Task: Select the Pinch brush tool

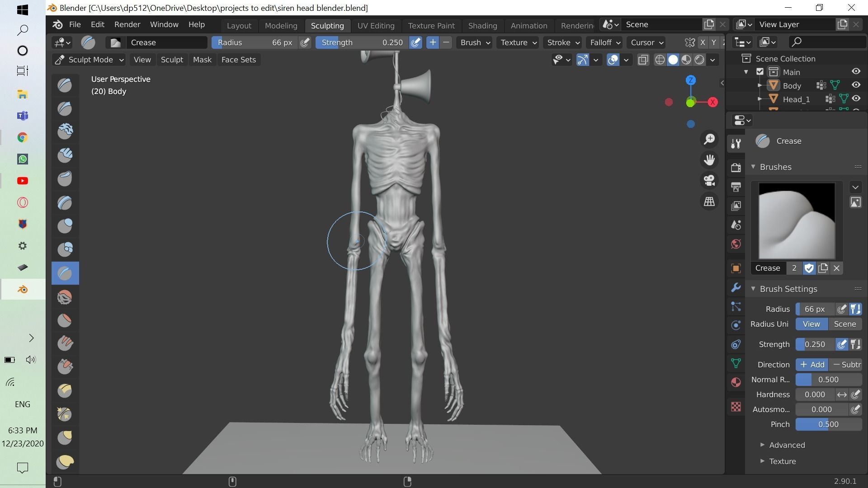Action: [x=65, y=414]
